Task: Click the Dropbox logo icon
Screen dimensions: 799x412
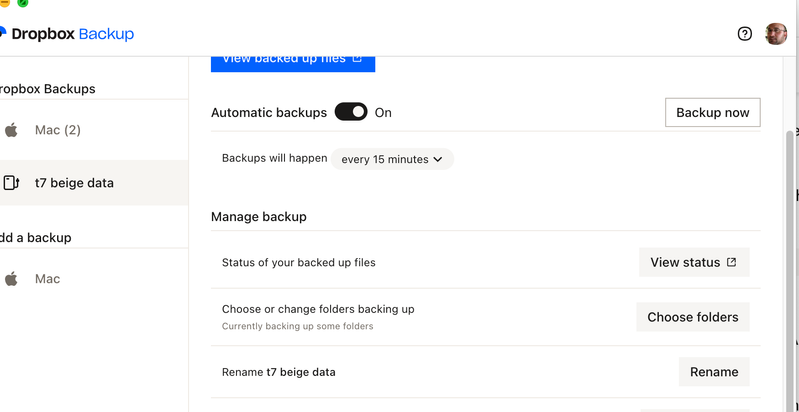Action: [3, 34]
